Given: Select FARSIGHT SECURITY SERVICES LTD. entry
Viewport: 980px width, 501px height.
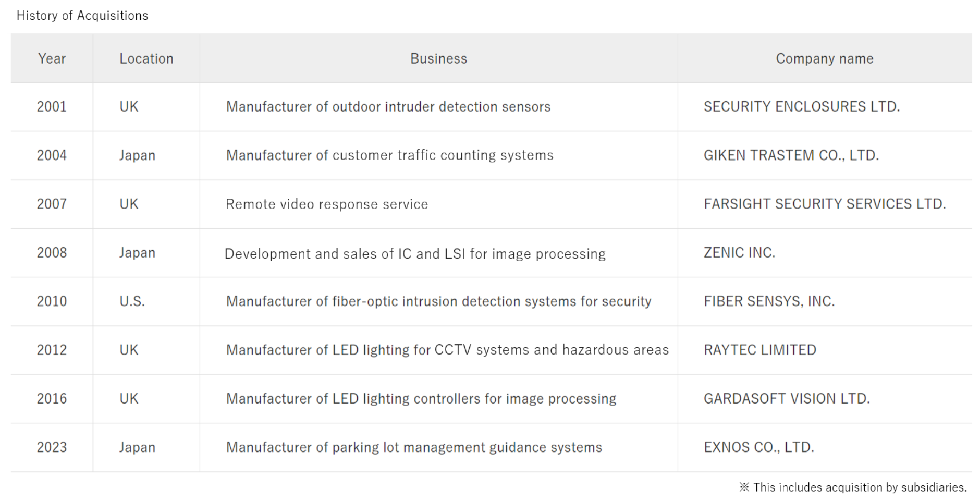Looking at the screenshot, I should click(824, 204).
